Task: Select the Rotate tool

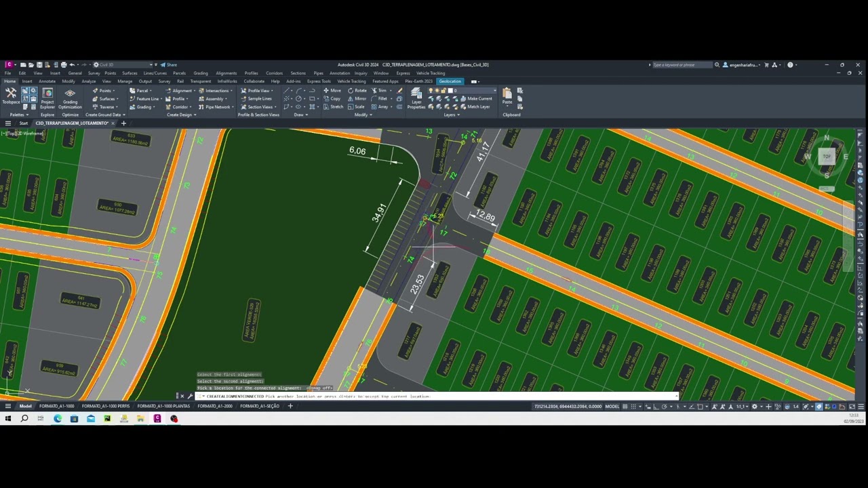Action: (x=357, y=90)
